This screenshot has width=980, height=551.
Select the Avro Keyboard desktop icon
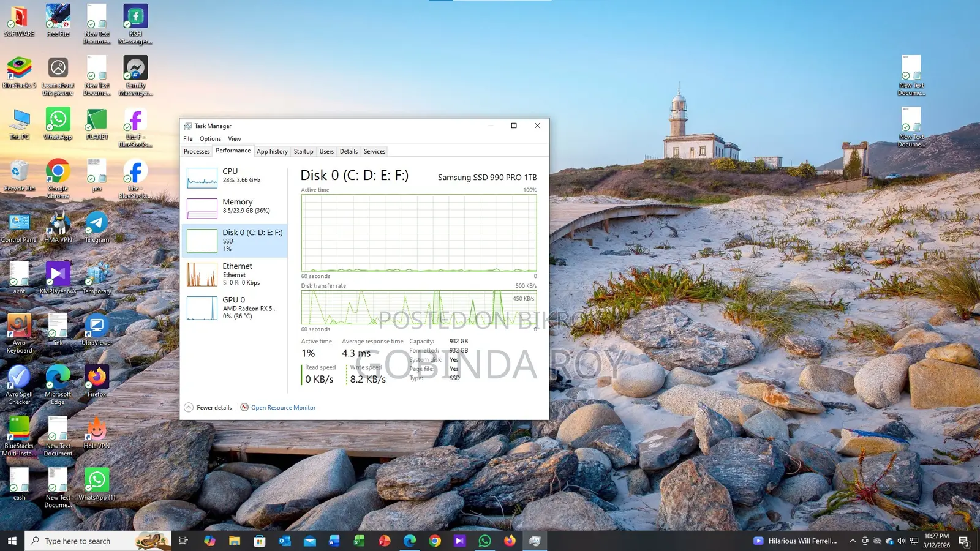19,333
